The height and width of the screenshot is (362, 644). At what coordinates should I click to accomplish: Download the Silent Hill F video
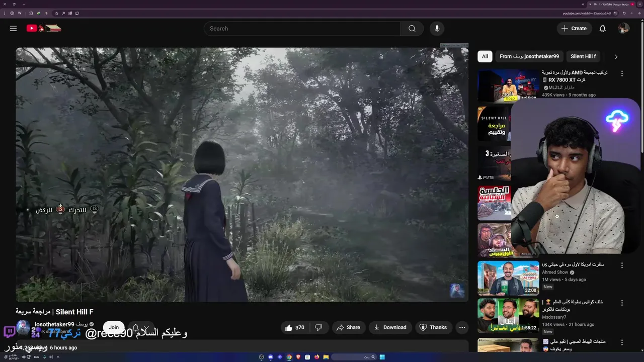click(x=390, y=327)
